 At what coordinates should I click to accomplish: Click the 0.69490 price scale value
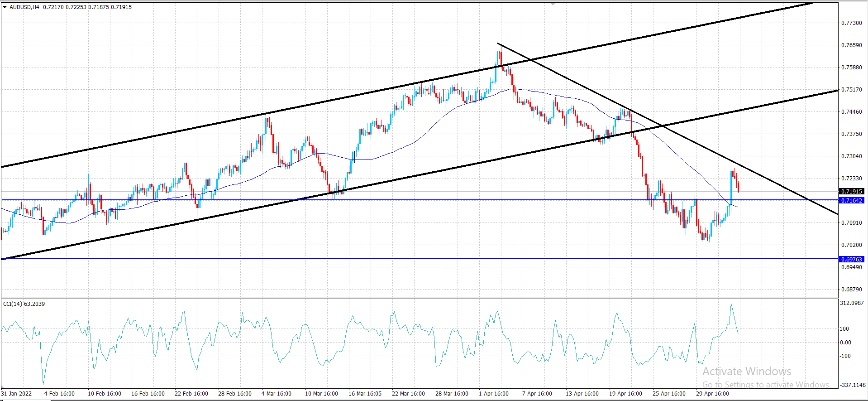[851, 267]
